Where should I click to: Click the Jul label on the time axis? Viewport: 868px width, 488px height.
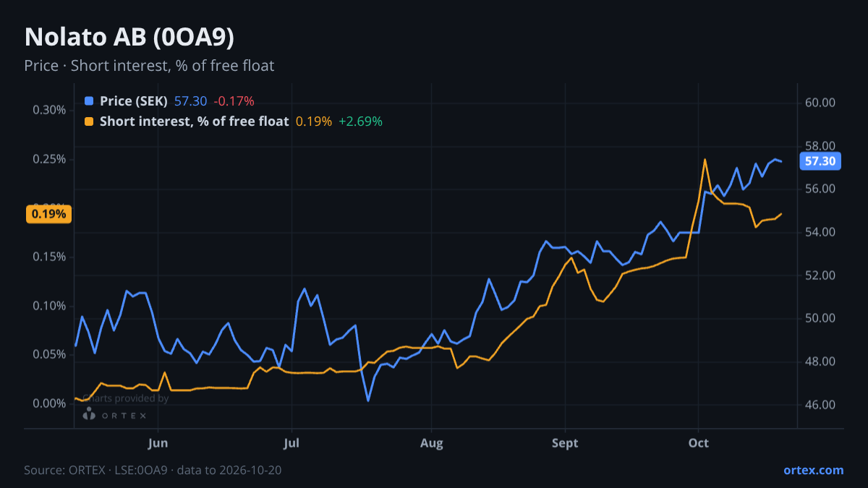pos(292,443)
